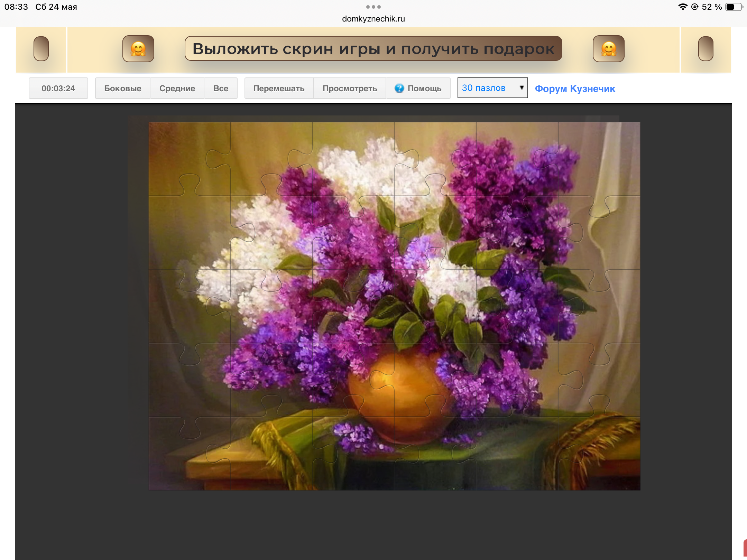This screenshot has width=747, height=560.
Task: Open the '30 пазлов' piece count dropdown
Action: [x=492, y=88]
